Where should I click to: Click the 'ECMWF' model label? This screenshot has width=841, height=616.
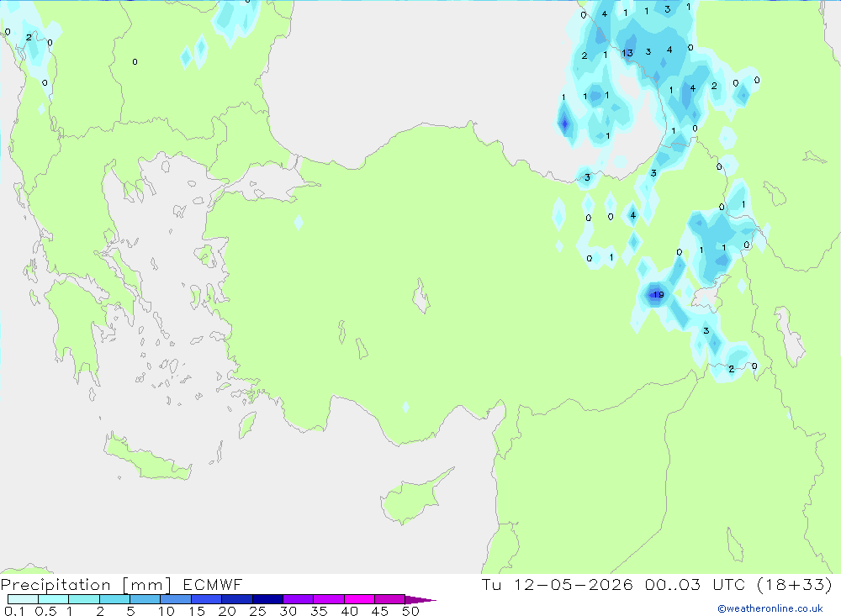pyautogui.click(x=213, y=584)
